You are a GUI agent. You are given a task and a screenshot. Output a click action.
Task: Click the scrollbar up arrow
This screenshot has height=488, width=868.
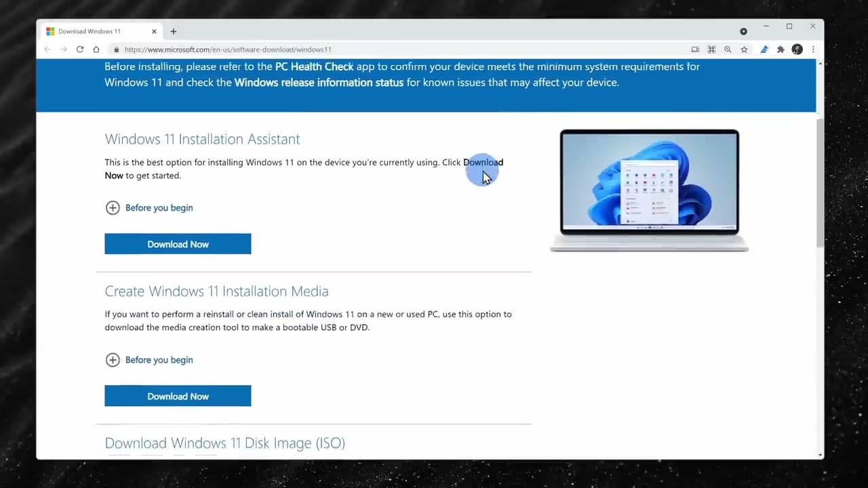click(820, 63)
